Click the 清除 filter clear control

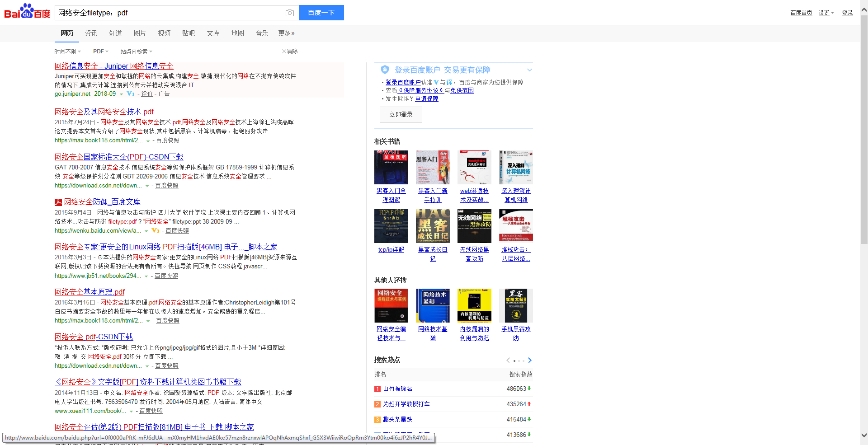click(290, 51)
